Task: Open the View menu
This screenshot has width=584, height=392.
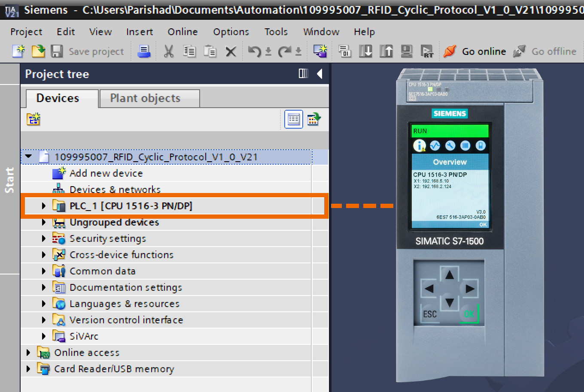Action: (100, 32)
